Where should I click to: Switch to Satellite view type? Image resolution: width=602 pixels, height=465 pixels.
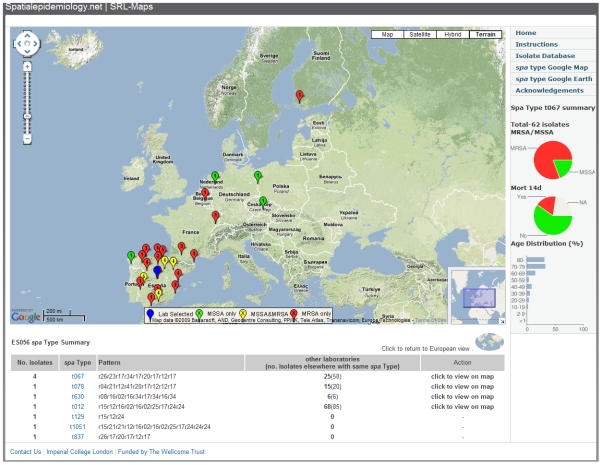420,35
